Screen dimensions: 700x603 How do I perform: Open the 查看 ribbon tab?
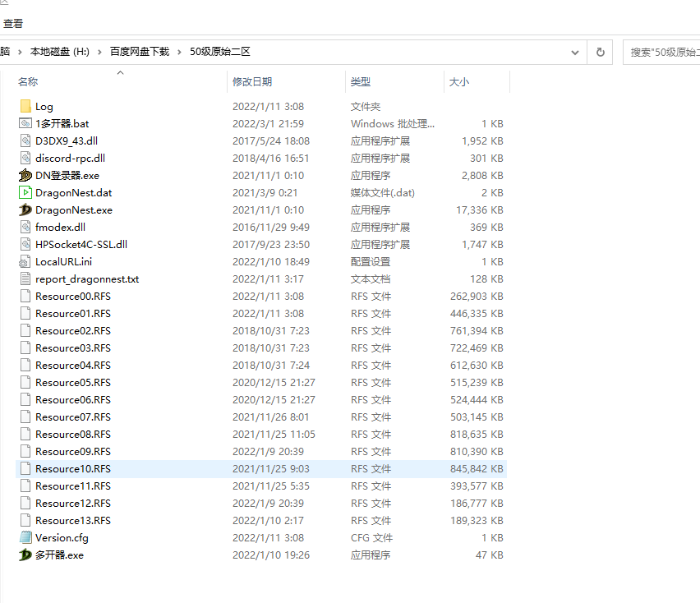pos(13,24)
